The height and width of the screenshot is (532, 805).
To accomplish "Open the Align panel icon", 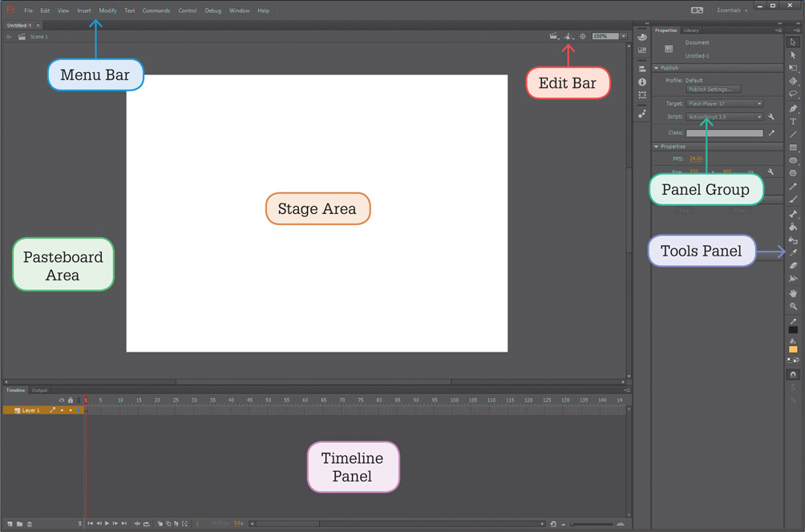I will click(642, 69).
